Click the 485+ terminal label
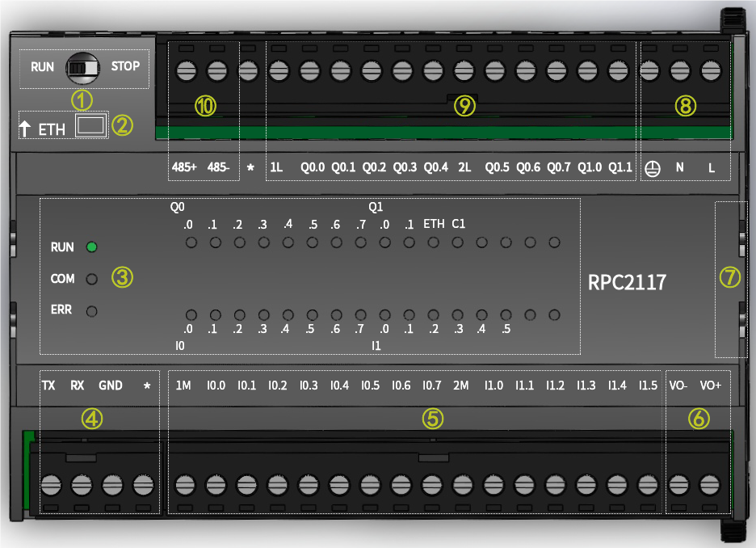The width and height of the screenshot is (756, 548). 184,168
